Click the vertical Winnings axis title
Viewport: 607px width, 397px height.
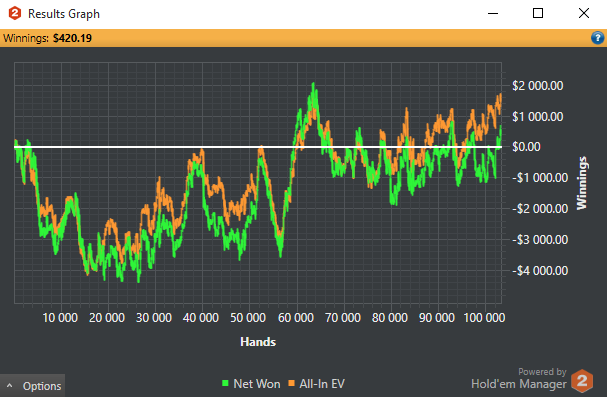pyautogui.click(x=581, y=183)
